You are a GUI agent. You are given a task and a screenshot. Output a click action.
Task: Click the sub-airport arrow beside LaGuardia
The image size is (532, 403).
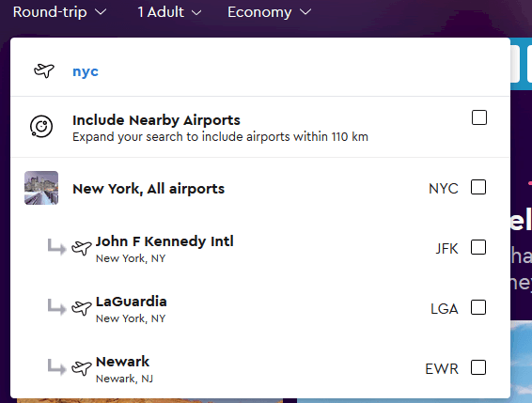point(56,306)
